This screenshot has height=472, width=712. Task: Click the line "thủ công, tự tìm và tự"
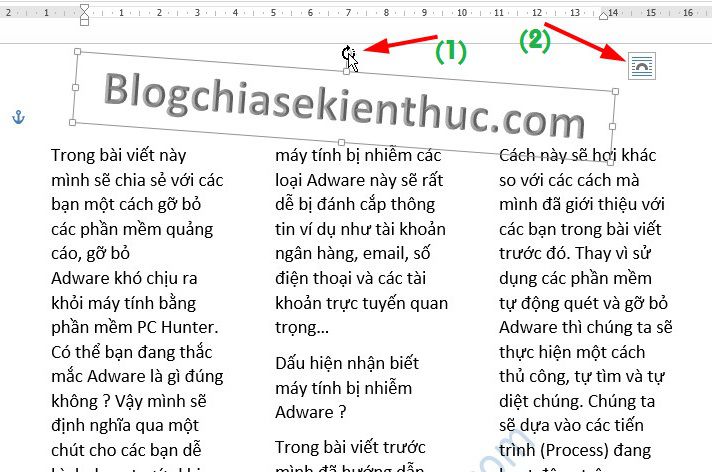(582, 377)
